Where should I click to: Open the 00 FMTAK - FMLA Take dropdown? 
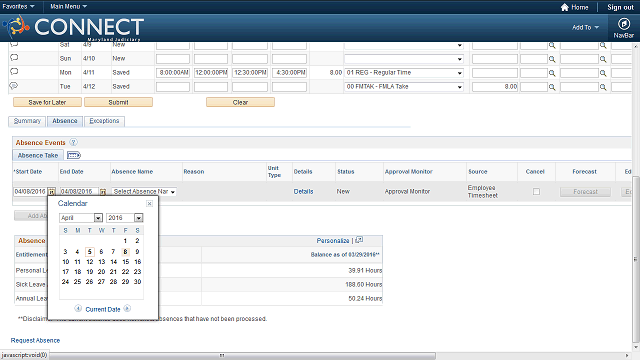[404, 87]
